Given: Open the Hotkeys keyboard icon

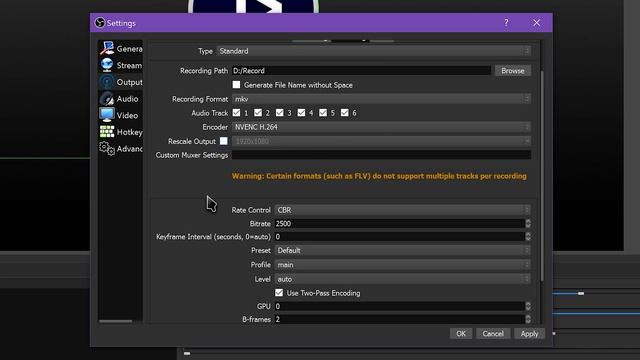Looking at the screenshot, I should pos(107,132).
